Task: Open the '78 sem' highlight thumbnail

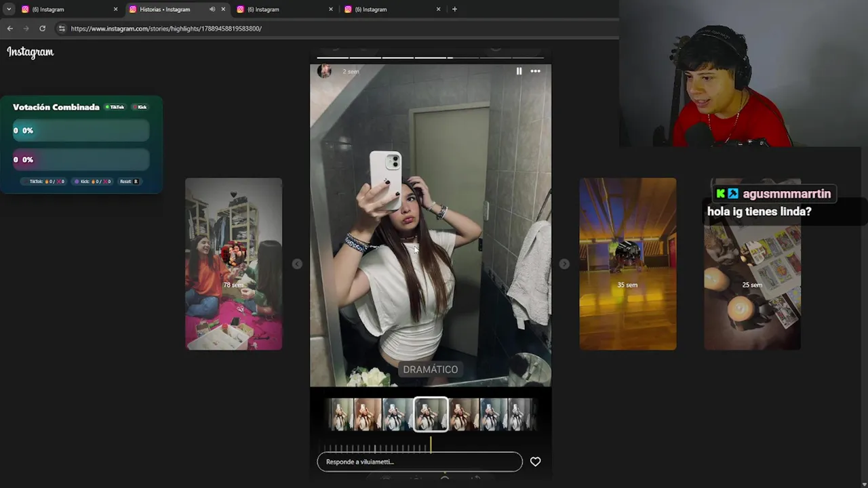Action: click(234, 264)
